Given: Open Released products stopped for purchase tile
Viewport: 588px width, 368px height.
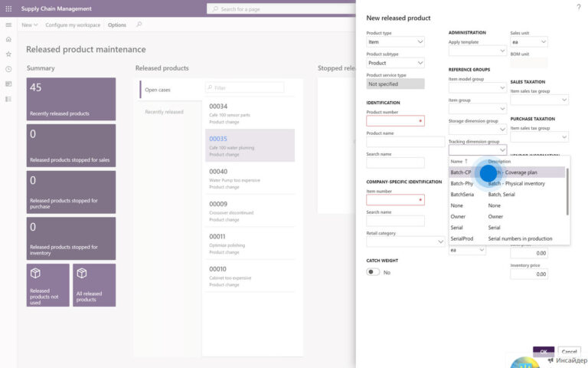Looking at the screenshot, I should pos(71,192).
